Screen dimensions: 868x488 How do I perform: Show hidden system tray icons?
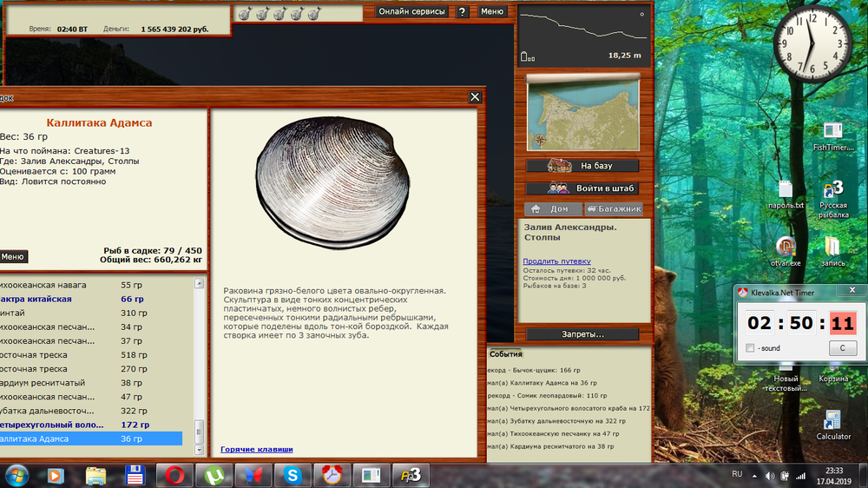(753, 475)
